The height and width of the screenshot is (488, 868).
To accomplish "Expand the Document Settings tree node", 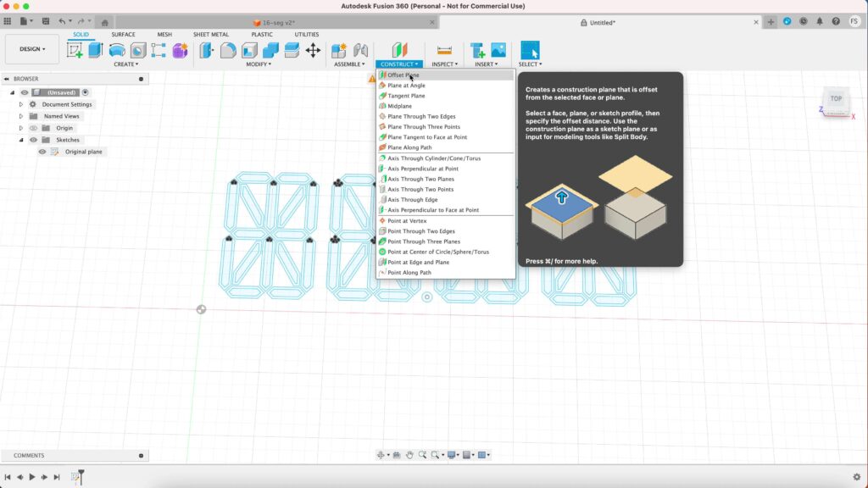I will click(x=21, y=104).
